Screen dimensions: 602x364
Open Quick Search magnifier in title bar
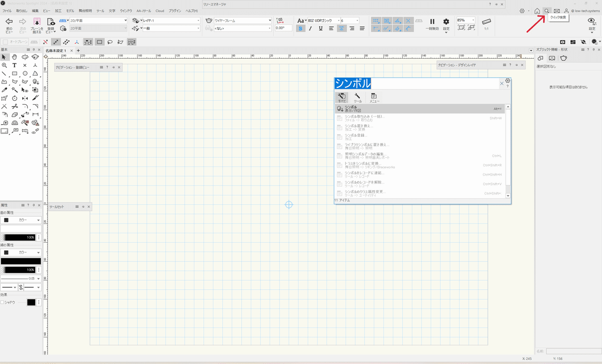[547, 11]
